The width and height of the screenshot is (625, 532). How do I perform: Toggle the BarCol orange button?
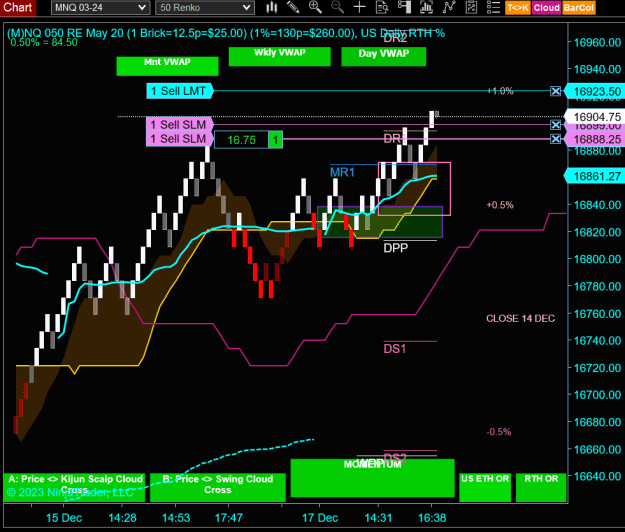coord(579,8)
